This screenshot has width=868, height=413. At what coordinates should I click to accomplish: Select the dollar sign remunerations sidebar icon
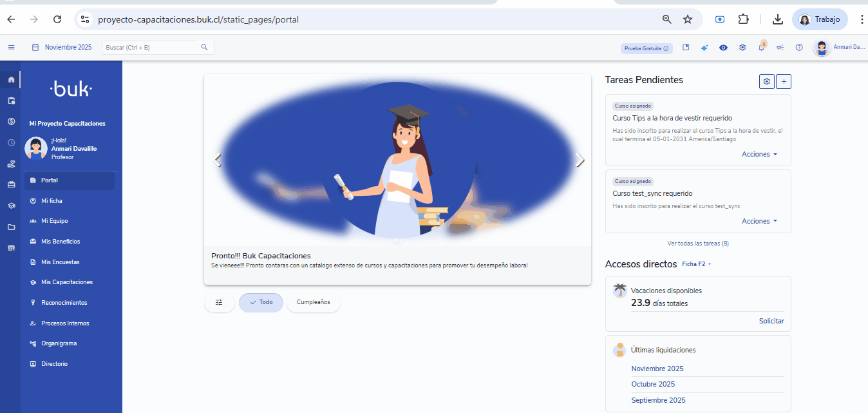click(10, 121)
